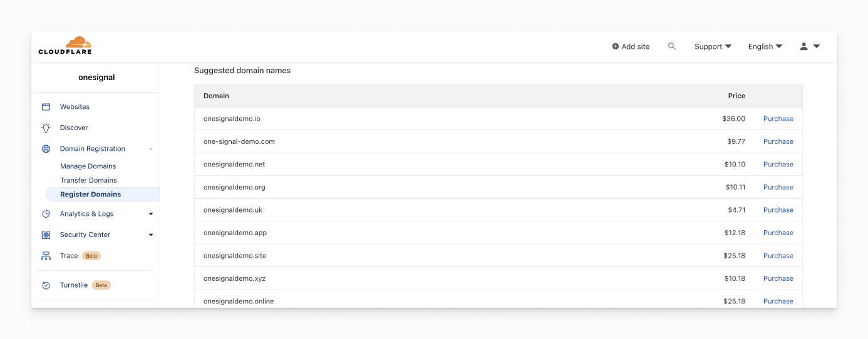Click the Beta badge next to Trace
This screenshot has width=868, height=339.
(91, 256)
